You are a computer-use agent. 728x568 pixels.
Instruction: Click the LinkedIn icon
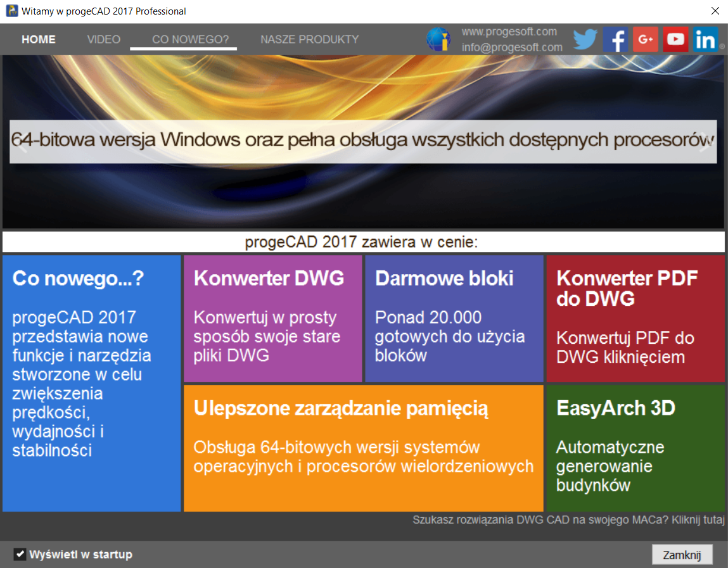[x=705, y=39]
